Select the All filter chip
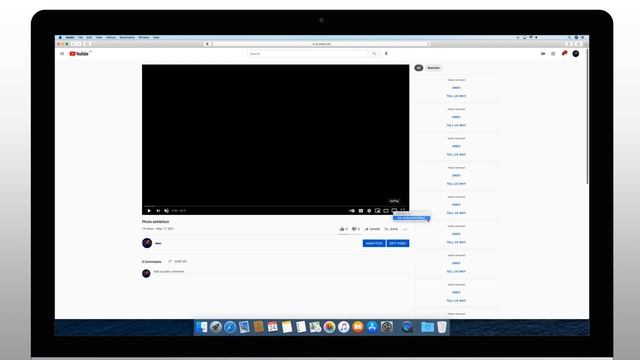This screenshot has height=360, width=640. tap(419, 68)
